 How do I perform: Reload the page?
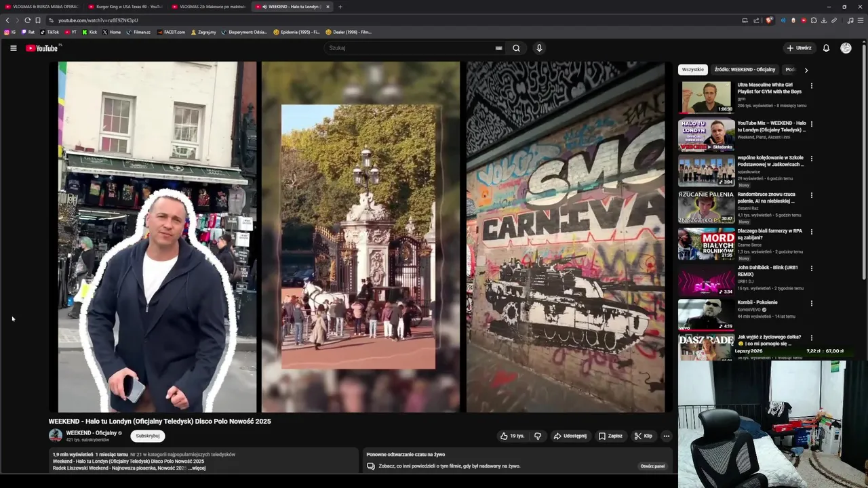click(28, 20)
